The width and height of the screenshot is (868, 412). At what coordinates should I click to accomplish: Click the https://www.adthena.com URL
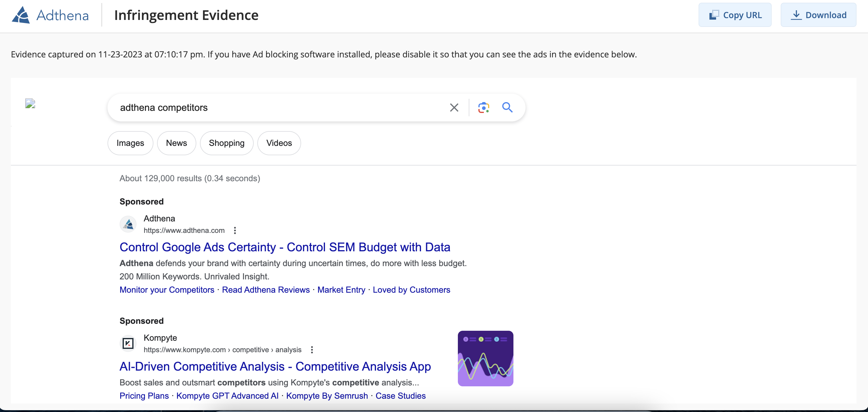point(184,230)
